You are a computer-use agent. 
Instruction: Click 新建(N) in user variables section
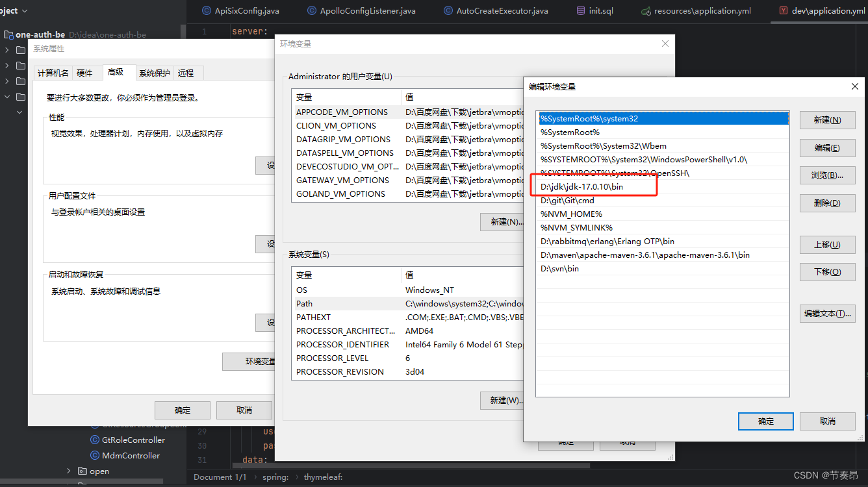502,221
